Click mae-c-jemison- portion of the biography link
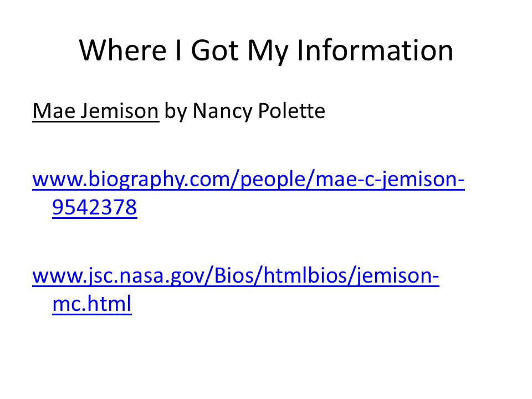532x399 pixels. click(390, 180)
